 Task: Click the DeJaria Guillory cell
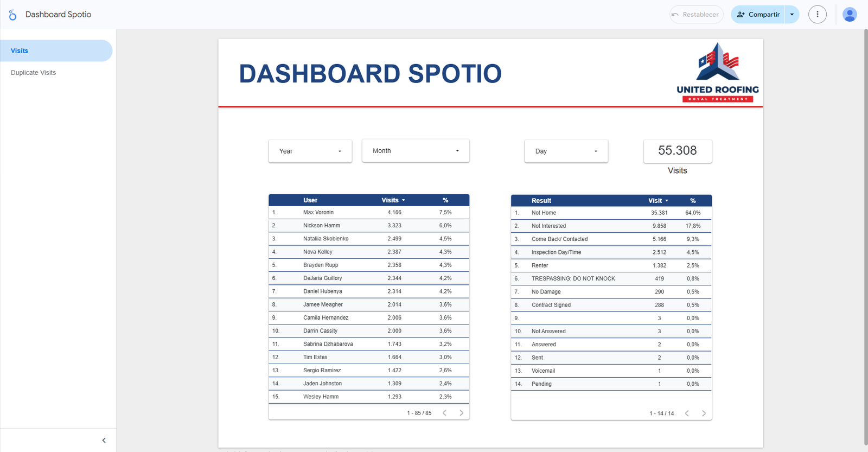pos(323,278)
